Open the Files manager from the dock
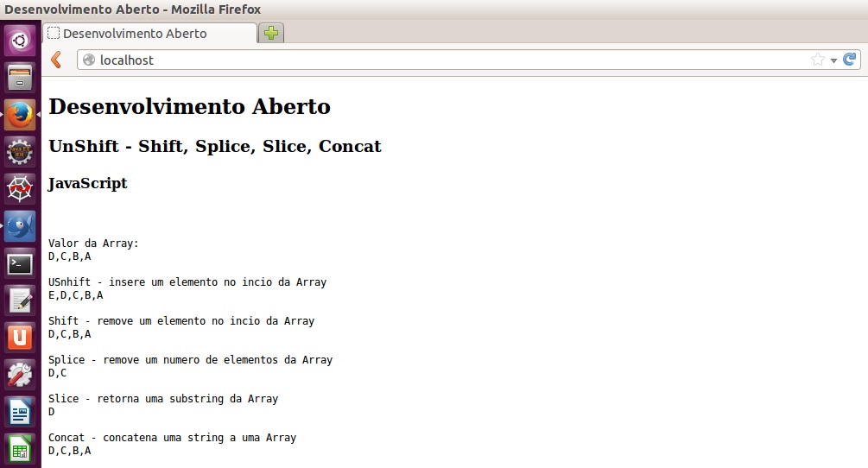The width and height of the screenshot is (868, 468). click(20, 78)
